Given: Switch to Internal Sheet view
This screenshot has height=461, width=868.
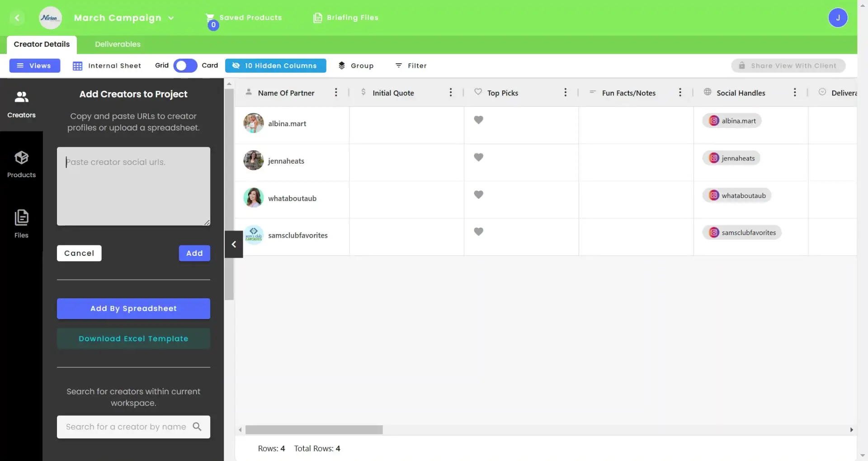Looking at the screenshot, I should coord(107,66).
